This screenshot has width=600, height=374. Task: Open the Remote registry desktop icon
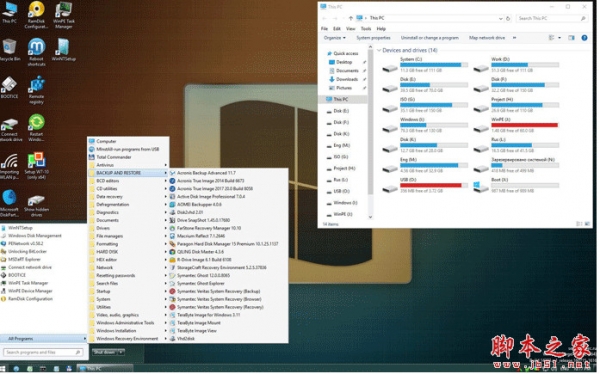[x=36, y=90]
